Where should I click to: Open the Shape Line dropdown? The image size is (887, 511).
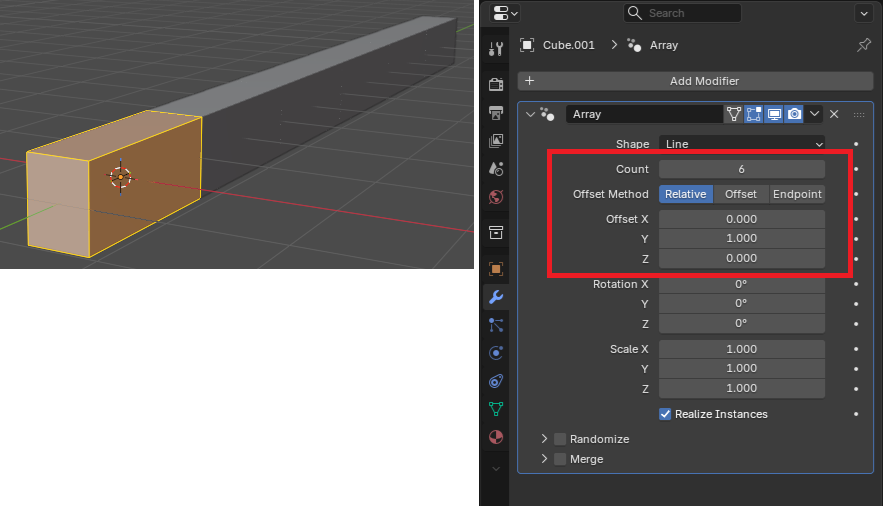coord(742,144)
